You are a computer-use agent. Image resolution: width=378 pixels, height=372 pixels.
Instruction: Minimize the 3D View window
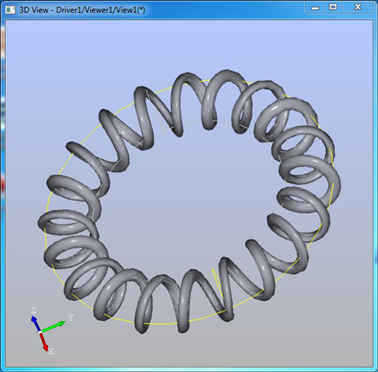click(315, 7)
